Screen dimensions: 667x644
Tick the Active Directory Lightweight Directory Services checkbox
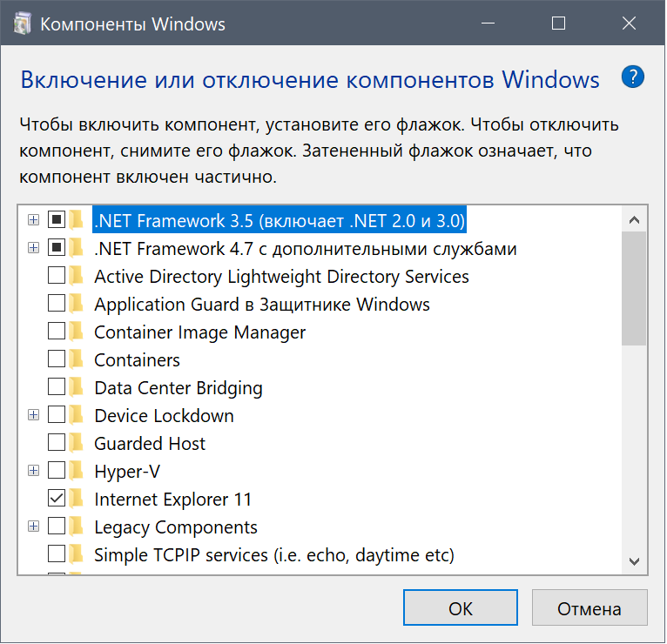pos(57,276)
